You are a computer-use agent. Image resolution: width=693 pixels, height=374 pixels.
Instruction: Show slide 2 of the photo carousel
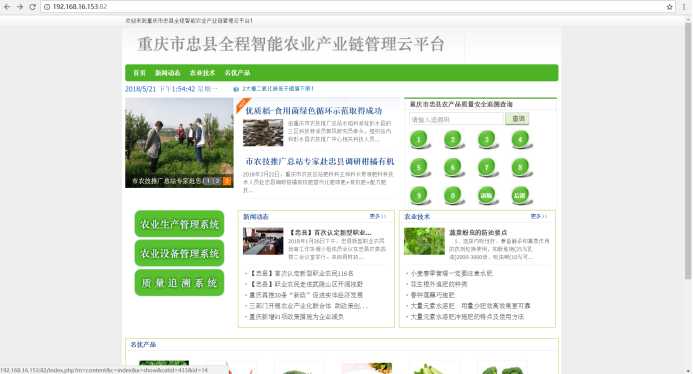click(216, 181)
